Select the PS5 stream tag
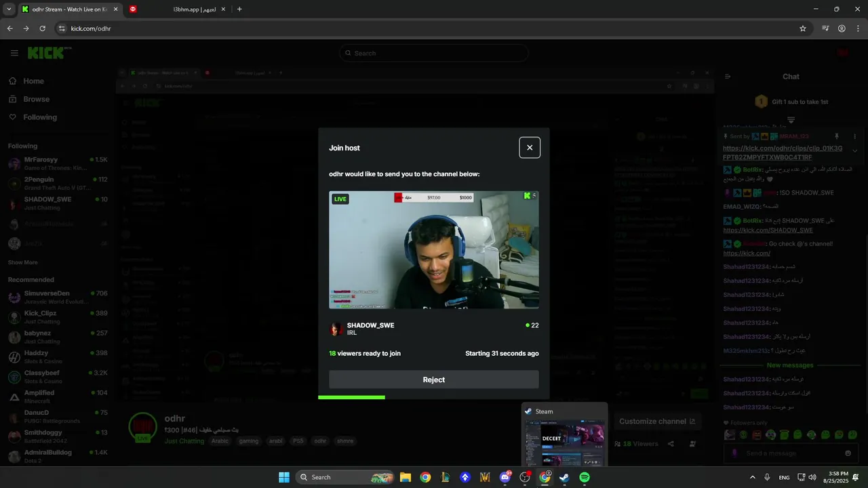This screenshot has width=868, height=488. pyautogui.click(x=298, y=441)
